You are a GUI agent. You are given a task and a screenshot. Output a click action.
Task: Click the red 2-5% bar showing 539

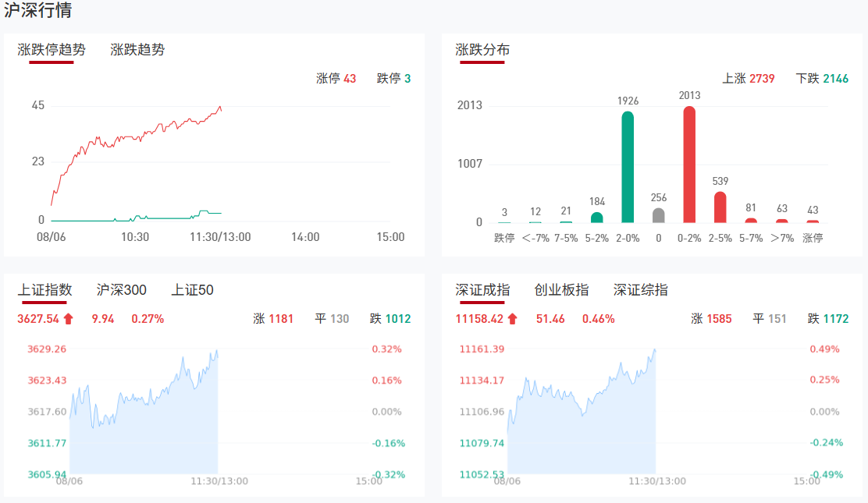pos(720,207)
